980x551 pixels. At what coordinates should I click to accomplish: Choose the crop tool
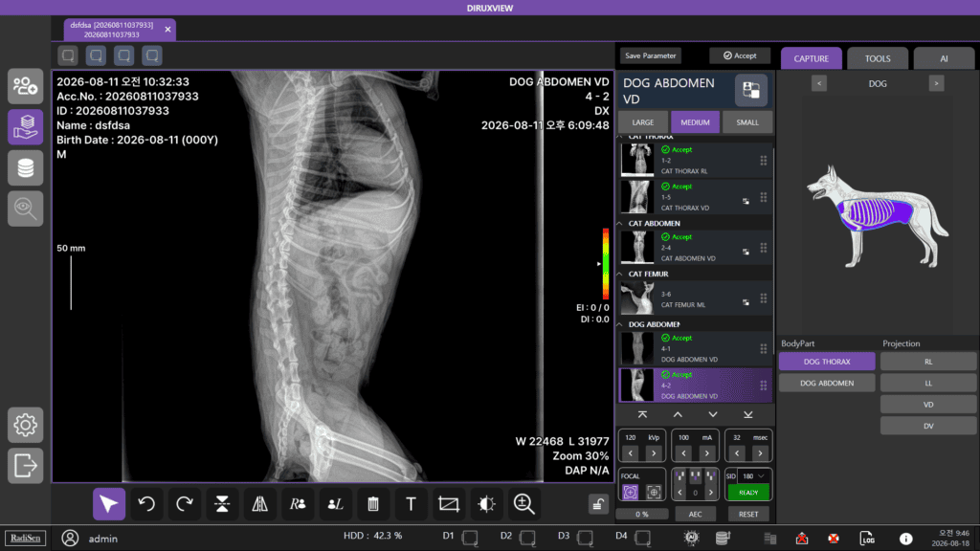[x=449, y=504]
